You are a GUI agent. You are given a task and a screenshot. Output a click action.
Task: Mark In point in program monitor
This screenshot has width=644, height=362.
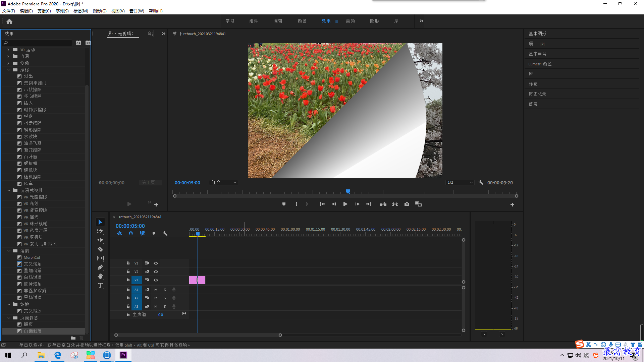(x=296, y=204)
